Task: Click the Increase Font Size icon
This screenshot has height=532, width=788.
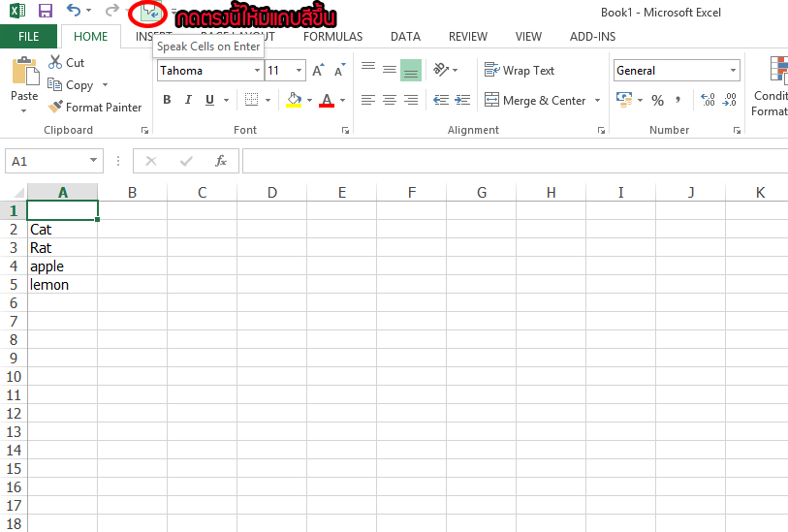Action: (x=318, y=71)
